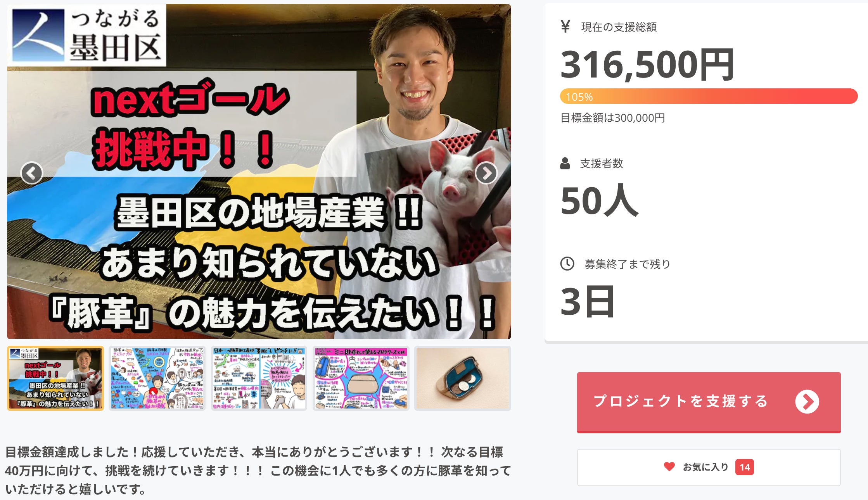
Task: Click プロジェクトを支援する button
Action: tap(709, 402)
